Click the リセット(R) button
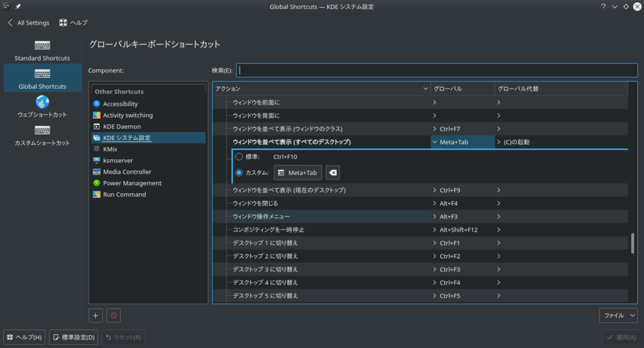The image size is (644, 348). [x=123, y=337]
